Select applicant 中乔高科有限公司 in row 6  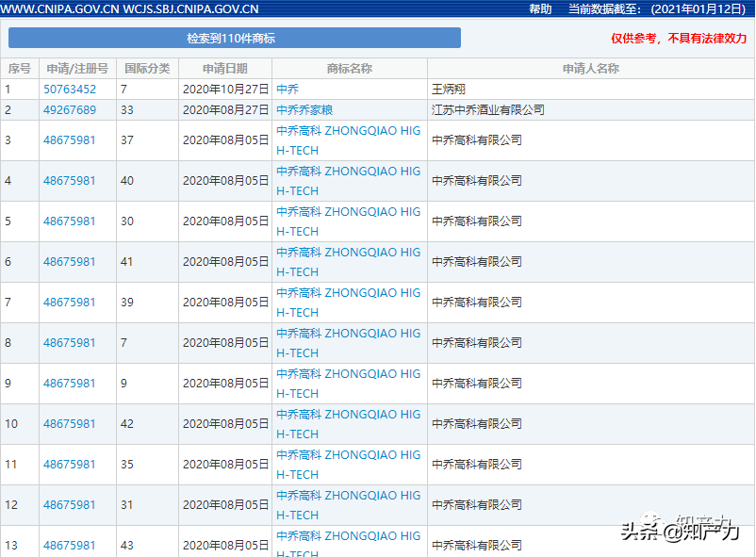(477, 262)
